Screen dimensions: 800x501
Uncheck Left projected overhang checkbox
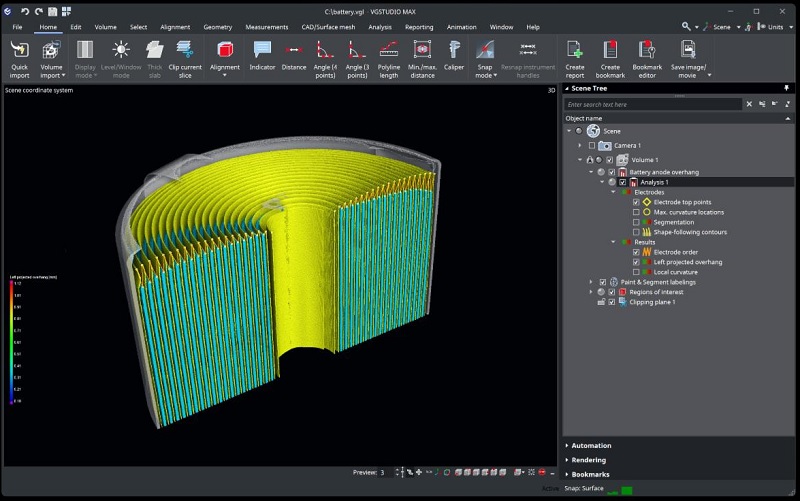pyautogui.click(x=636, y=262)
